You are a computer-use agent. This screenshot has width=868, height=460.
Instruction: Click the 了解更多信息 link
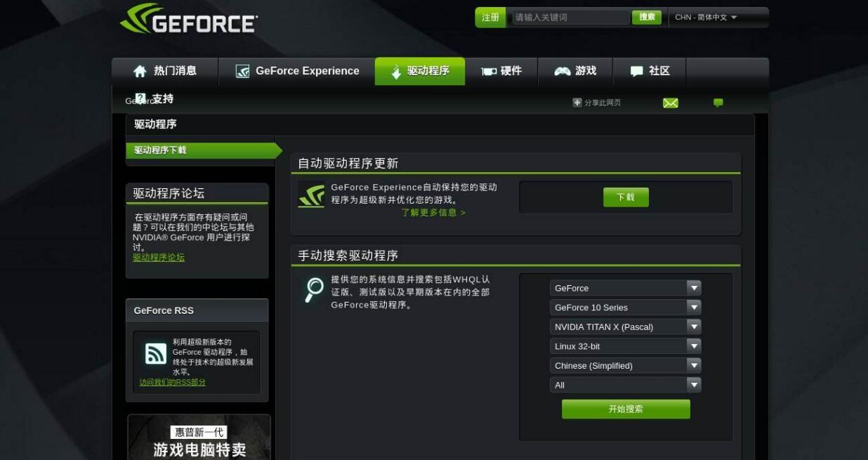tap(433, 213)
